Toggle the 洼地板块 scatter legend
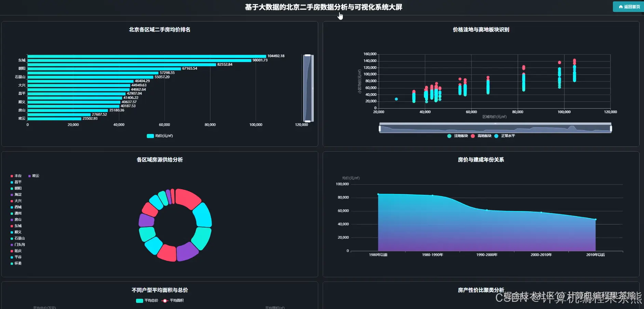This screenshot has width=644, height=309. click(x=457, y=136)
